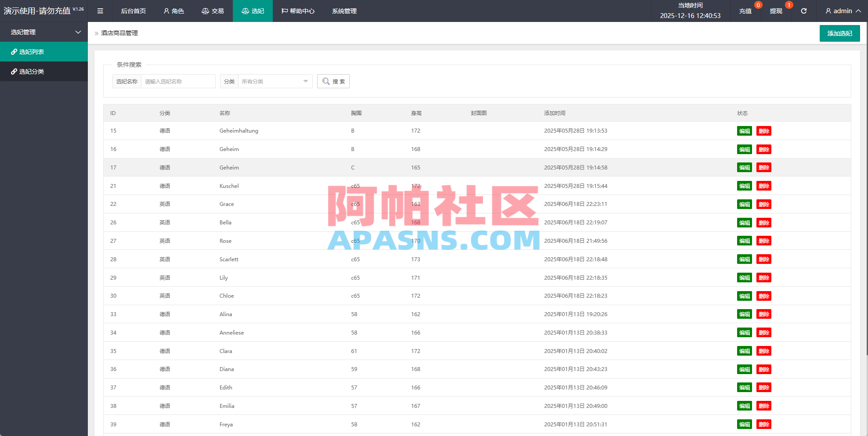Open 帮助中心 menu

(298, 11)
